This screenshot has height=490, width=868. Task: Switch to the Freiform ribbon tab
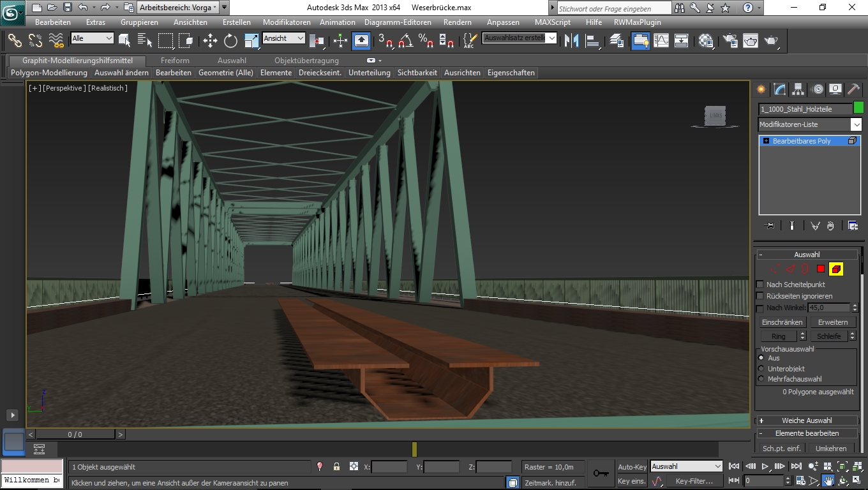pos(175,61)
